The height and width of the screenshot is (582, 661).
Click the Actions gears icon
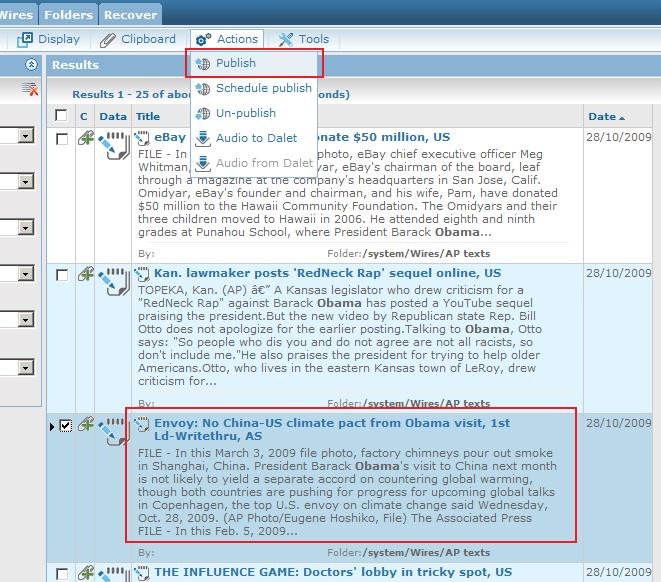click(203, 40)
